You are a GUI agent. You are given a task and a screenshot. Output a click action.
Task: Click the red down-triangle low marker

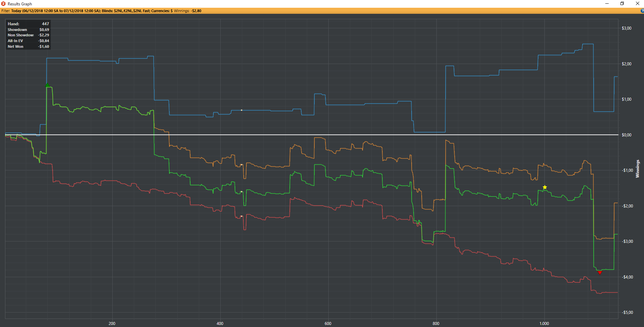[600, 272]
